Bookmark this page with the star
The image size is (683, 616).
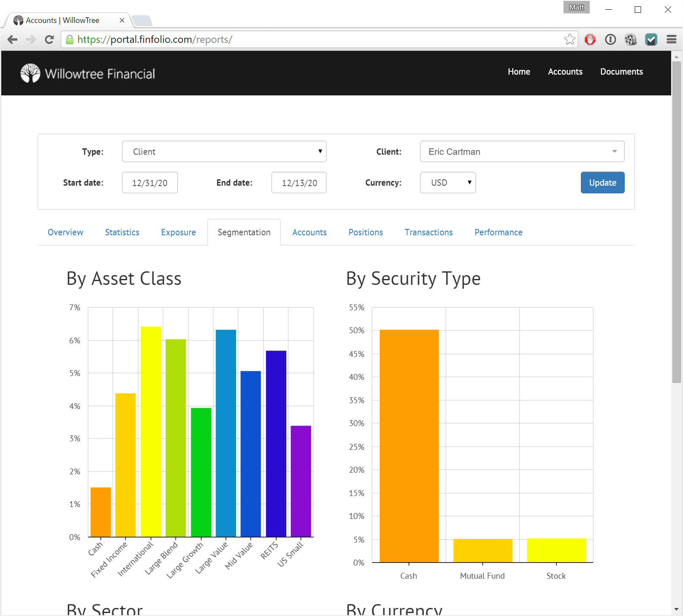[x=569, y=39]
